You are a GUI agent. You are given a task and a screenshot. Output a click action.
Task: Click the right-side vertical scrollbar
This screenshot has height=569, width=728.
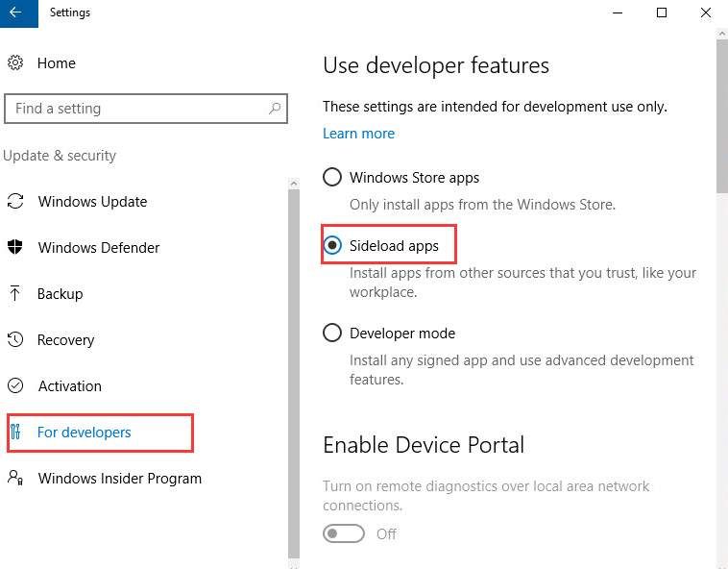coord(721,115)
